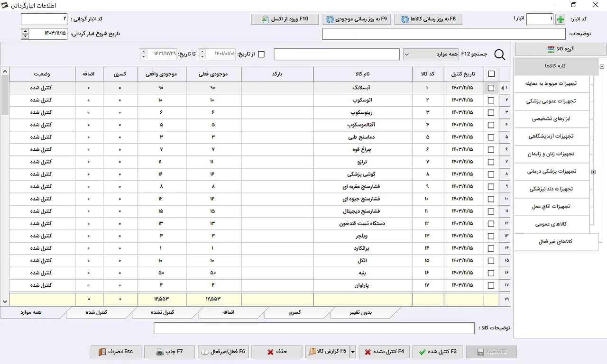Click the تاریخ شروع انبار گردانی date stepper
The height and width of the screenshot is (364, 607).
pyautogui.click(x=25, y=34)
